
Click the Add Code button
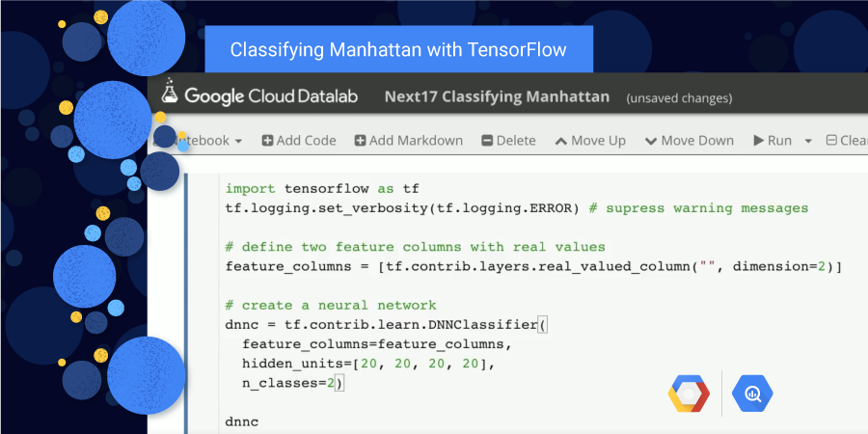pyautogui.click(x=299, y=141)
